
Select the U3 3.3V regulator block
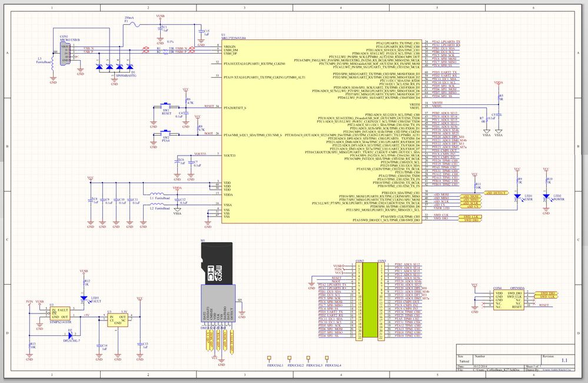click(x=117, y=320)
